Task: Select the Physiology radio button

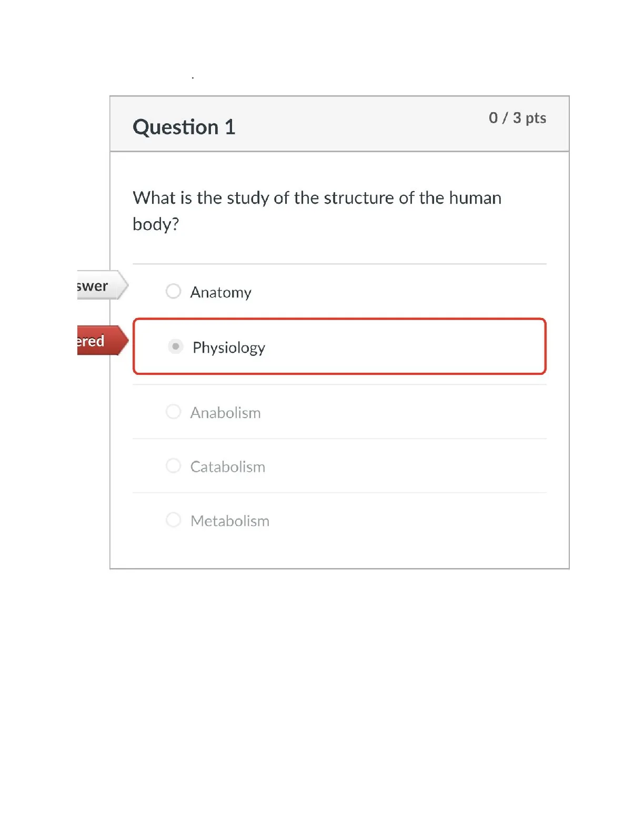Action: (176, 346)
